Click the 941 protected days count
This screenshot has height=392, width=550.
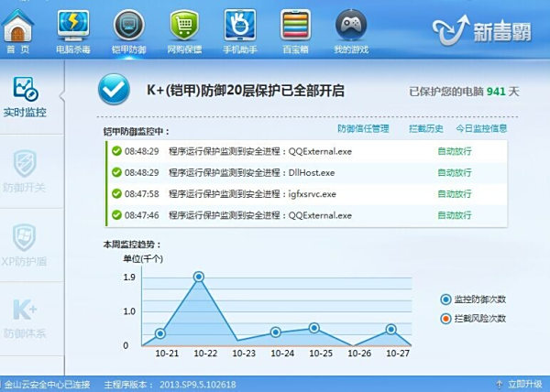click(496, 92)
